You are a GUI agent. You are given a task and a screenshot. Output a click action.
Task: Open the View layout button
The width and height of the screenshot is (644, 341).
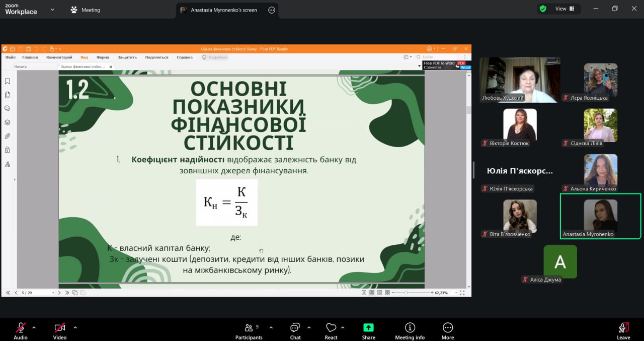tap(565, 9)
